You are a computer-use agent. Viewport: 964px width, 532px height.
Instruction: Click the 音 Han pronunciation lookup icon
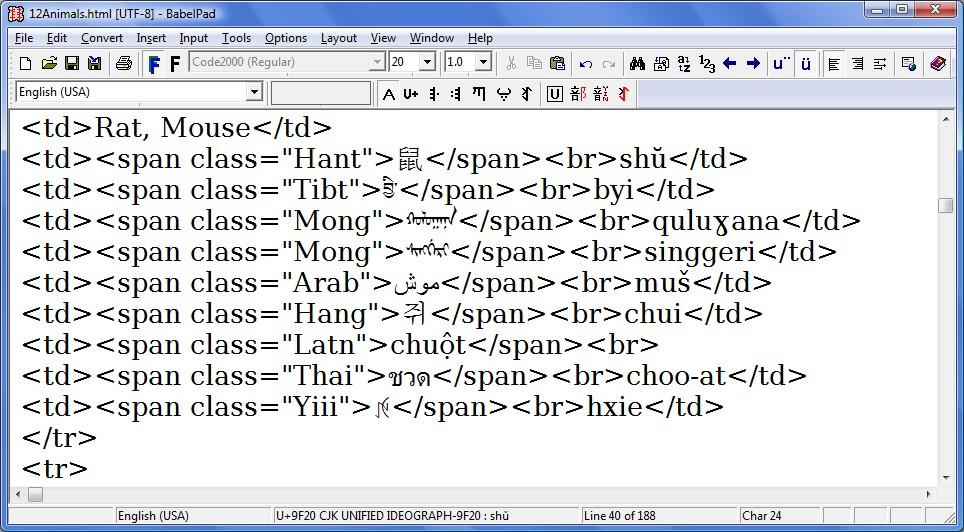pos(601,93)
